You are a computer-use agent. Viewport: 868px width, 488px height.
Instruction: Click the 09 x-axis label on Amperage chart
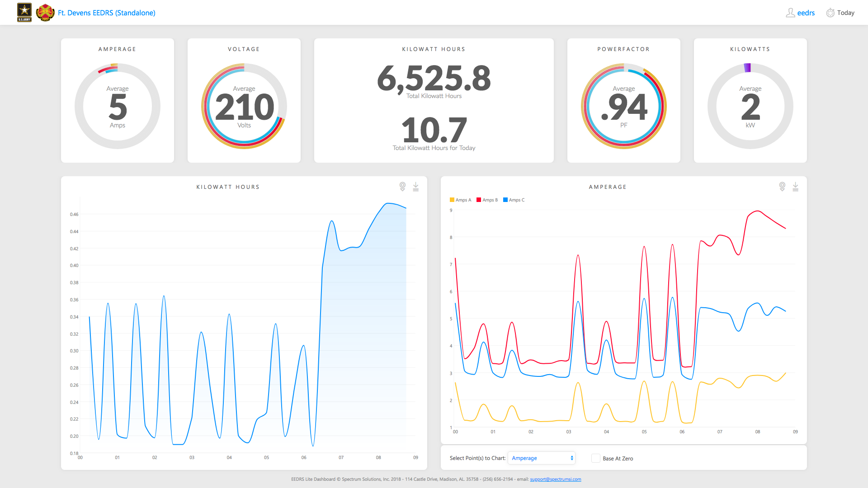pos(795,432)
